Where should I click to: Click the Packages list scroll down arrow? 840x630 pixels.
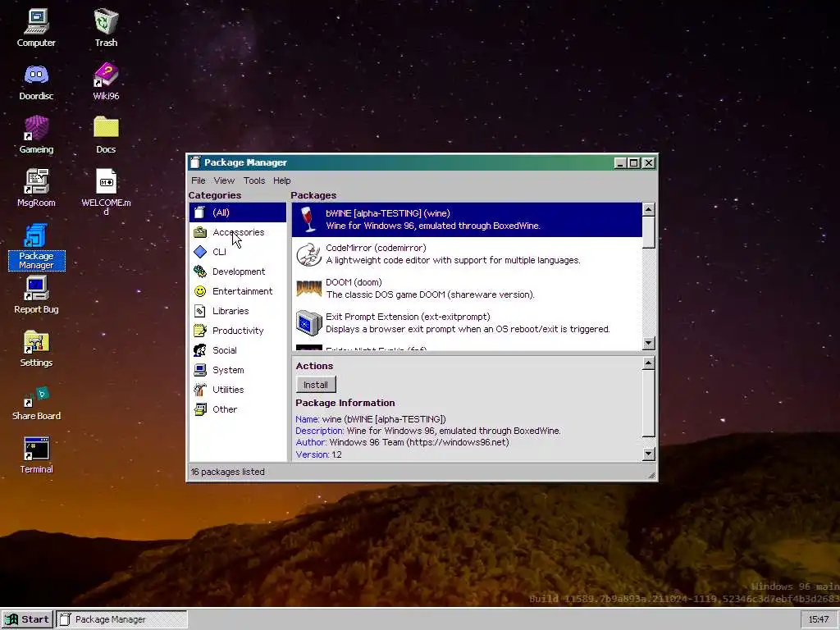649,344
